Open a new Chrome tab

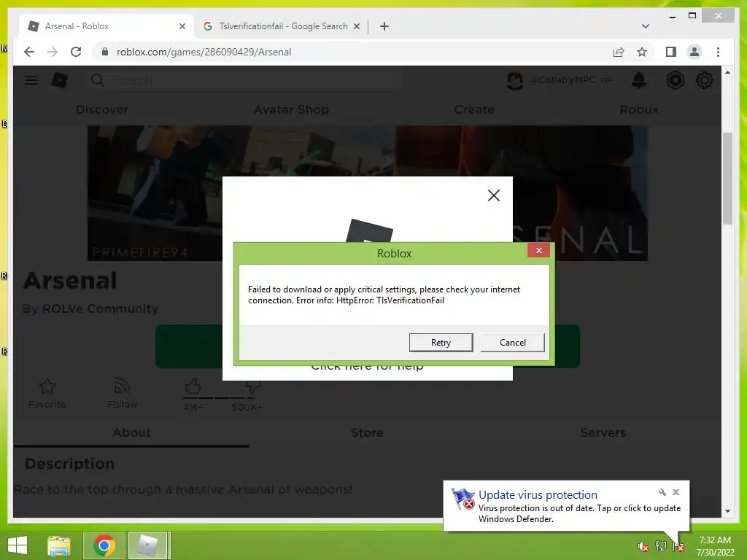point(384,26)
